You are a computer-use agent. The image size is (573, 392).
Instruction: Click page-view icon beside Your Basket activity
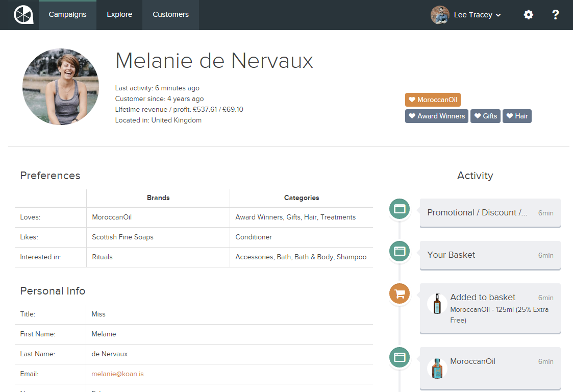[400, 251]
